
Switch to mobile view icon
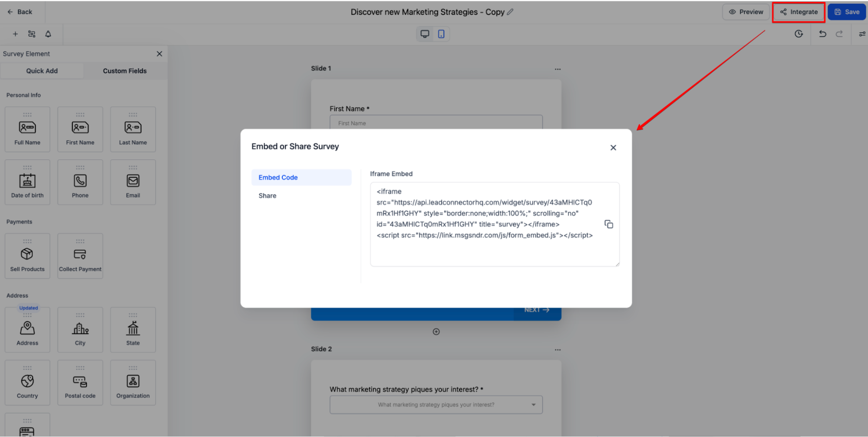tap(441, 34)
